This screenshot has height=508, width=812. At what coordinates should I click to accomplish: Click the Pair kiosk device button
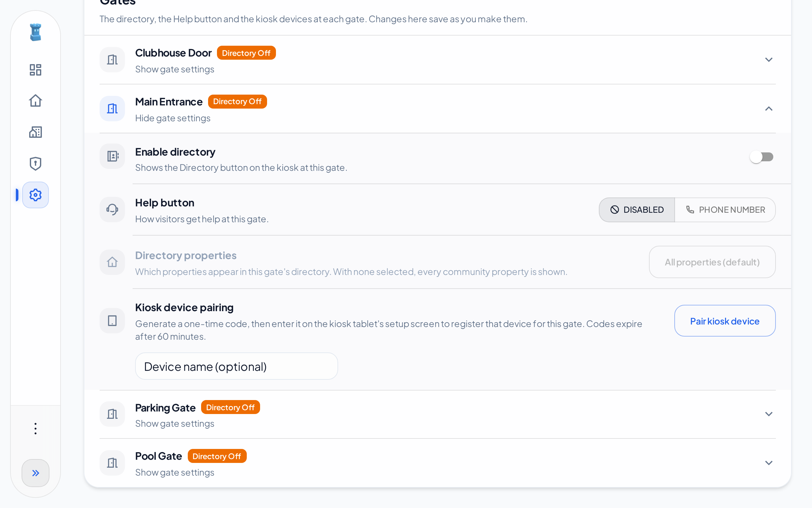pyautogui.click(x=725, y=321)
